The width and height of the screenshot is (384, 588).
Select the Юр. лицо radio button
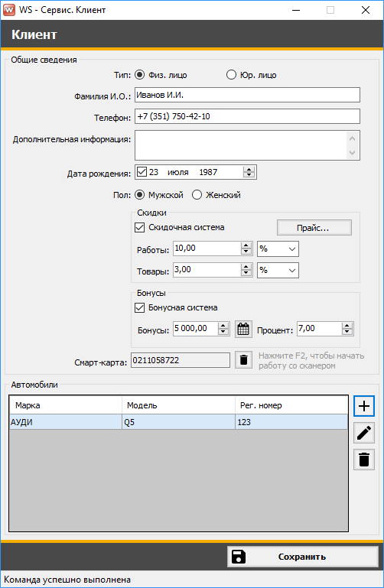coord(231,75)
